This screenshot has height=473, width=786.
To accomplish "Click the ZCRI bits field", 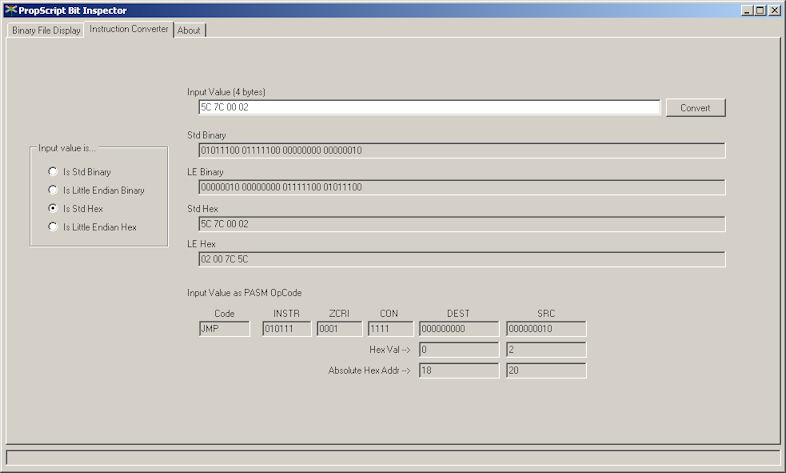I will [338, 329].
